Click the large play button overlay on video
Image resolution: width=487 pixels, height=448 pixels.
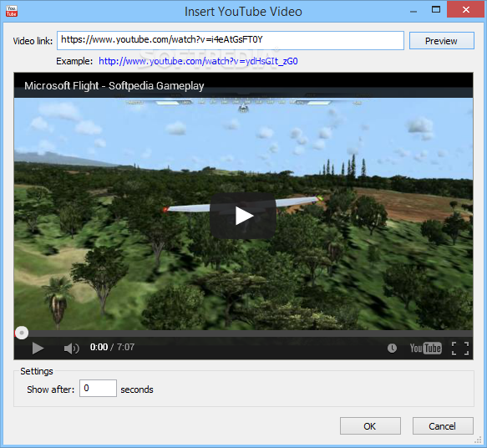coord(243,216)
